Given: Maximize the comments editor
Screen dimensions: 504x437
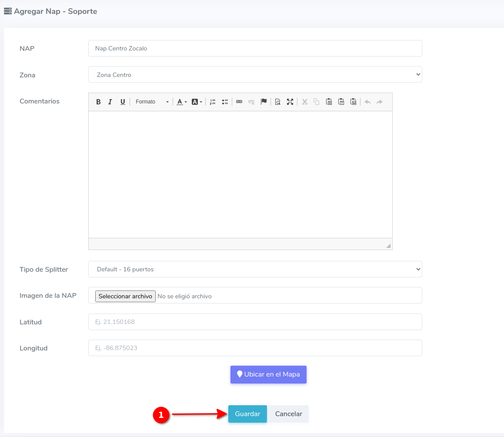Looking at the screenshot, I should (x=290, y=102).
